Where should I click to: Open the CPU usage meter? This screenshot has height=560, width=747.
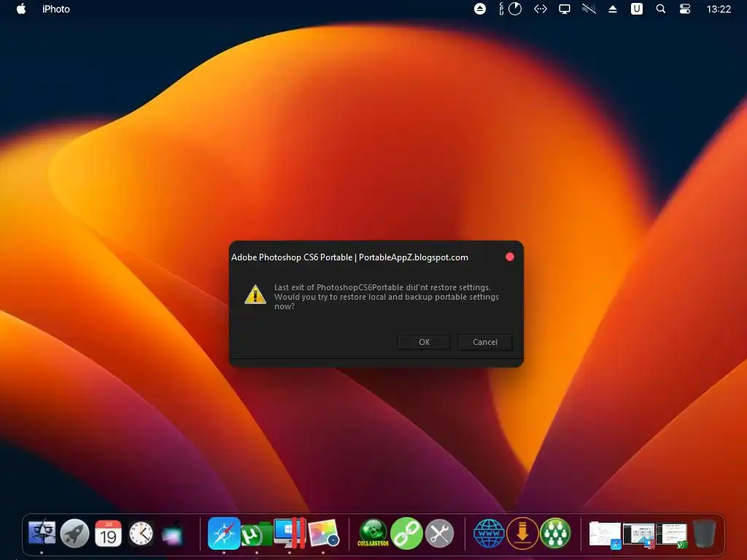(511, 9)
